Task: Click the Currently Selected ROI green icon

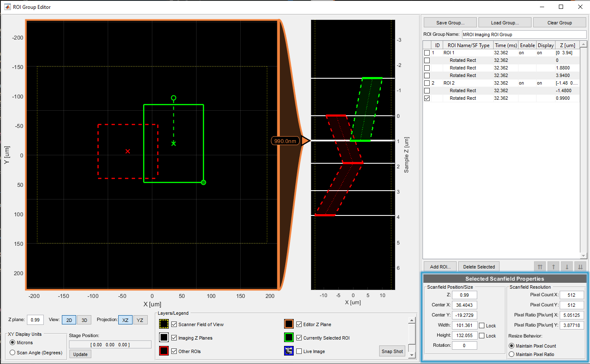Action: 288,337
